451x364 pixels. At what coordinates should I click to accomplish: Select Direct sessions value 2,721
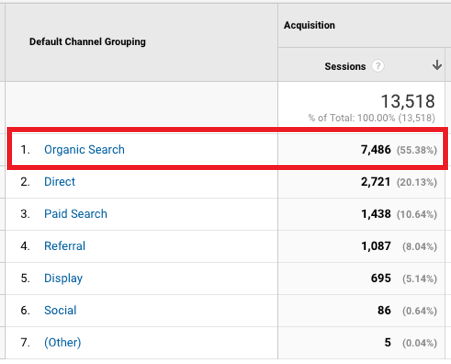click(376, 182)
